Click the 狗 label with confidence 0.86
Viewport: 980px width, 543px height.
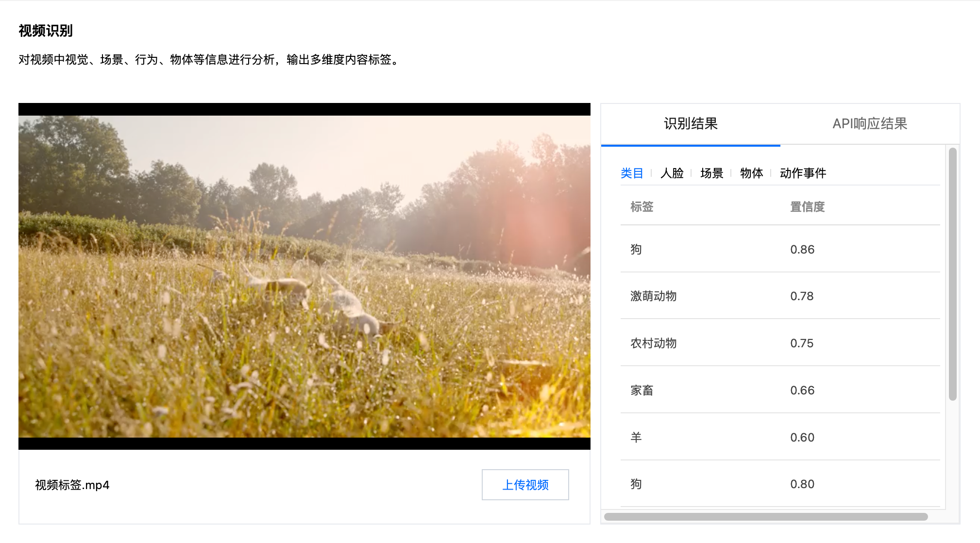click(636, 250)
